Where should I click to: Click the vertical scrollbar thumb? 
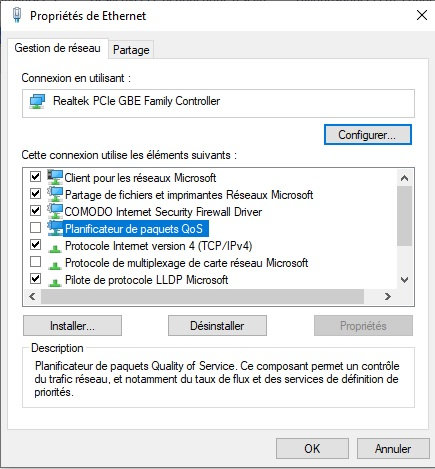tap(404, 216)
